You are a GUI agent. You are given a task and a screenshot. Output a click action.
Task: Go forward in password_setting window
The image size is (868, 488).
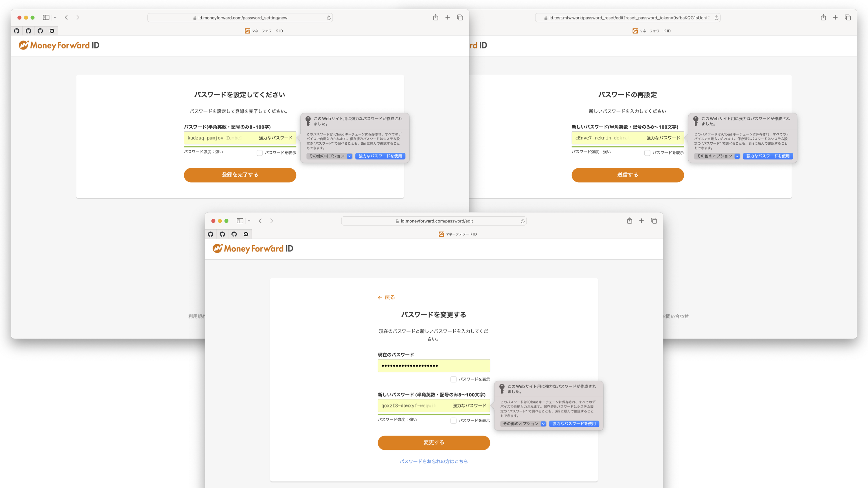click(x=78, y=18)
